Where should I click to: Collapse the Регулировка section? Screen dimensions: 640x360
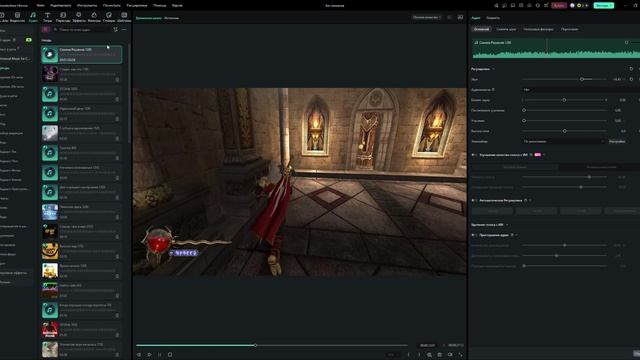coord(493,69)
